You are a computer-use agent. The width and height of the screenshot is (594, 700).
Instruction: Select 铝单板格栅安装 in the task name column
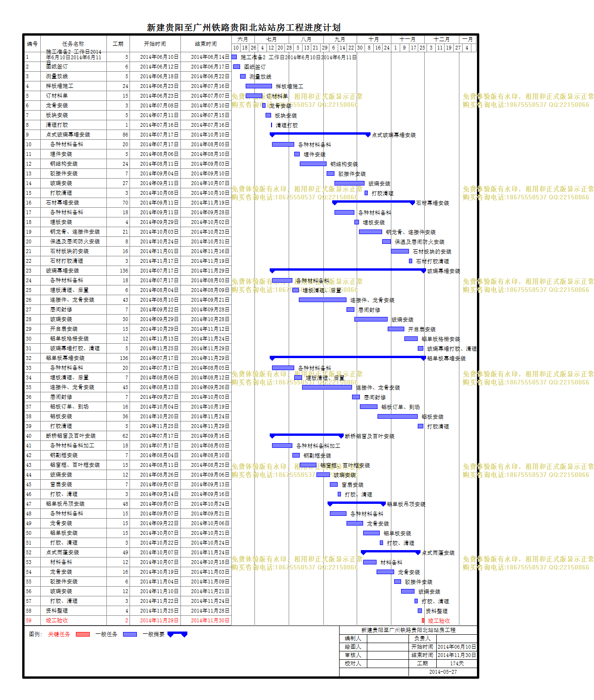69,339
